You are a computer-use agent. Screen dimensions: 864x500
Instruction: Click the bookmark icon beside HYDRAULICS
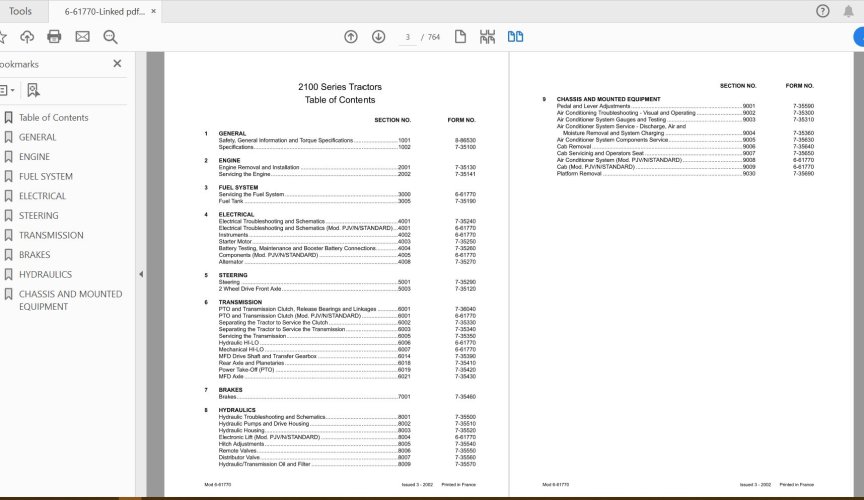click(8, 275)
